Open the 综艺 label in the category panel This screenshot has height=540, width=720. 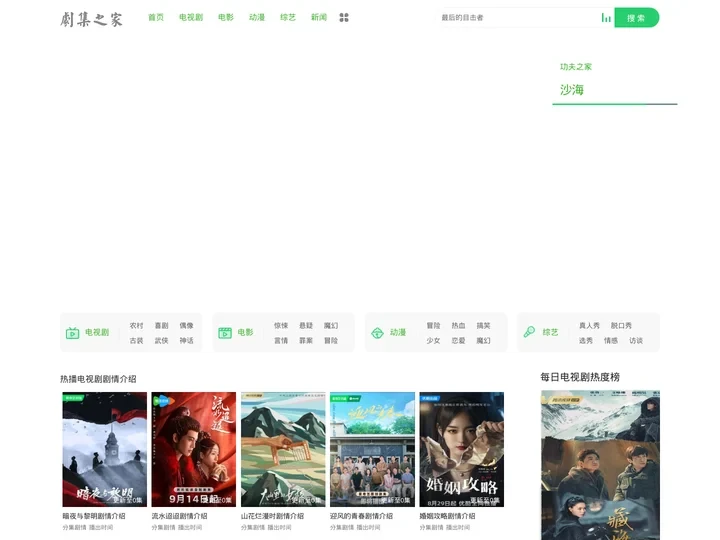(550, 332)
